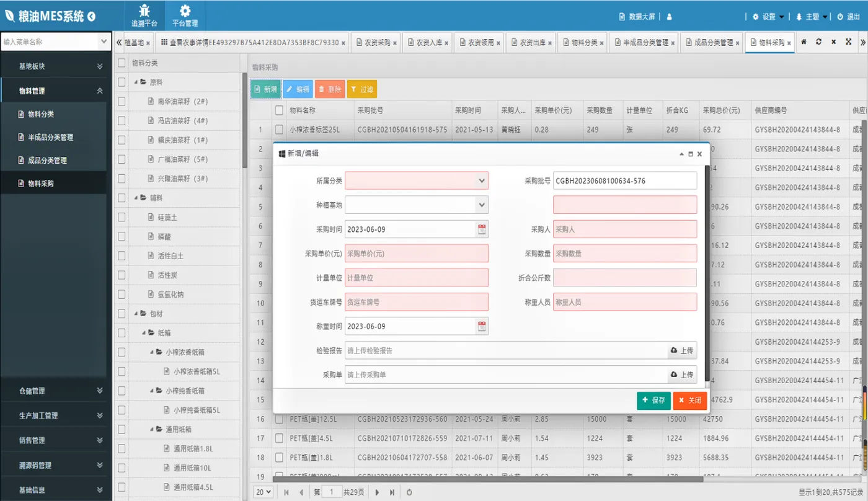
Task: Refresh the current tab with the reload icon
Action: click(818, 42)
